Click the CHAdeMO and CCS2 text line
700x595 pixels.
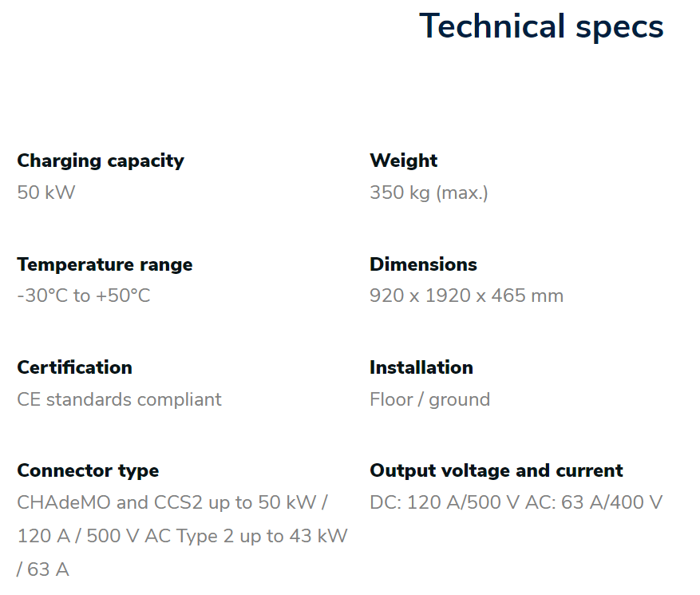click(172, 502)
